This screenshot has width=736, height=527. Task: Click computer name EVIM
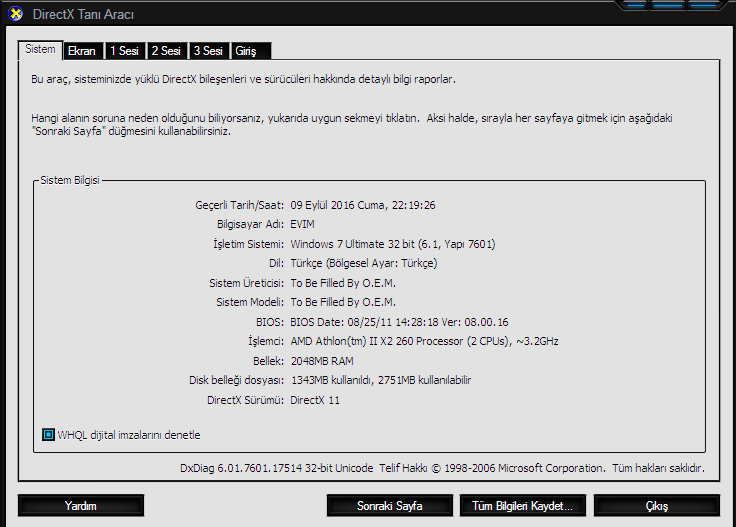click(303, 224)
